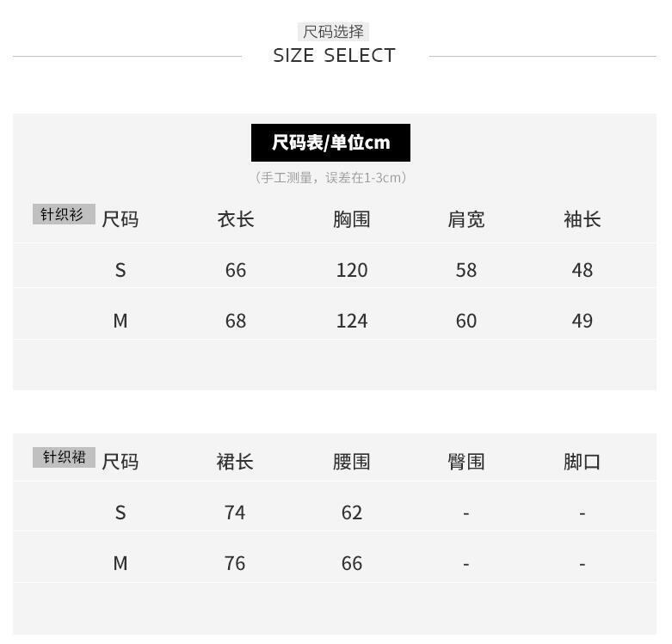This screenshot has height=644, width=672.
Task: Click the 手工测量 measurement error note
Action: click(x=330, y=178)
